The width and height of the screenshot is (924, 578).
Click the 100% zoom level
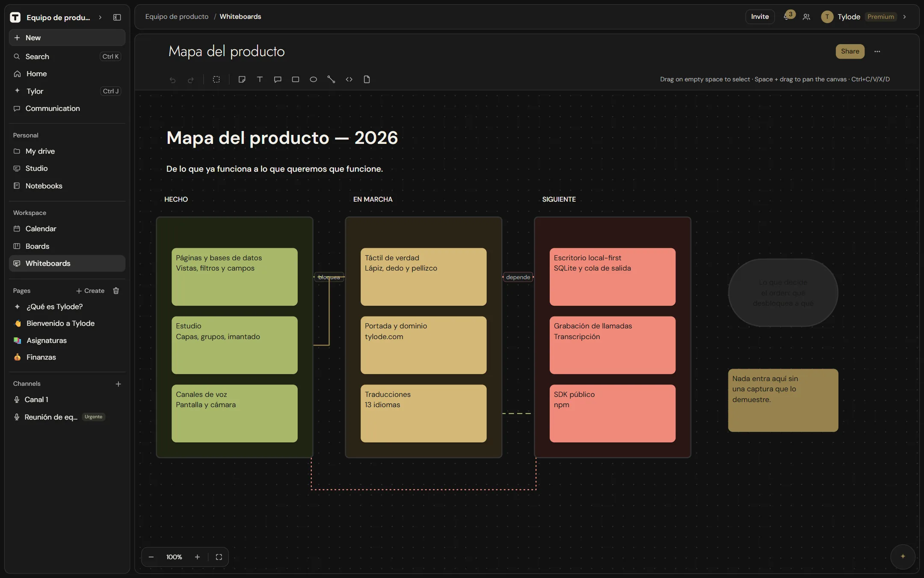(174, 557)
